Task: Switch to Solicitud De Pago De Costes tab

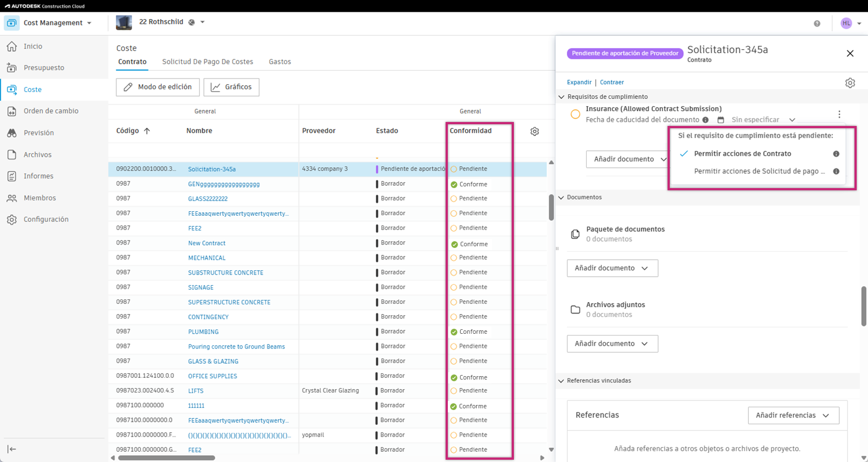Action: (x=208, y=62)
